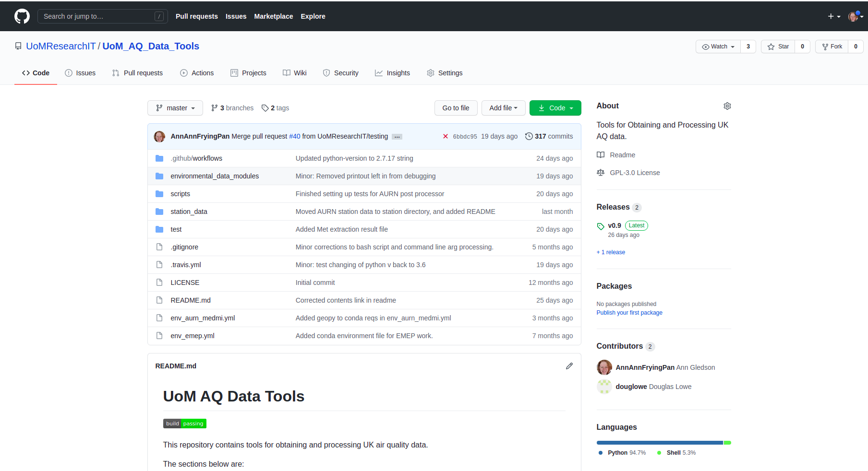Expand the commit message ellipsis

pos(397,137)
